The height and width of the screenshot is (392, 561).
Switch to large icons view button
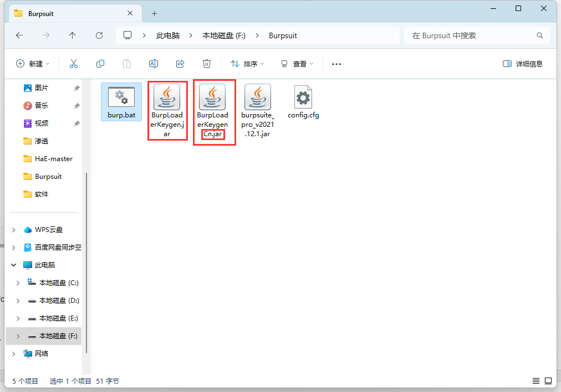[548, 381]
